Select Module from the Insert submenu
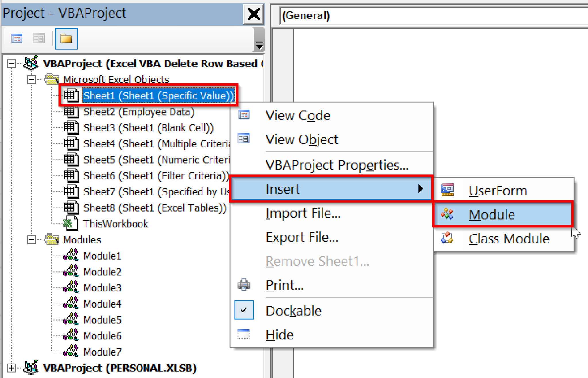Image resolution: width=588 pixels, height=378 pixels. point(492,214)
